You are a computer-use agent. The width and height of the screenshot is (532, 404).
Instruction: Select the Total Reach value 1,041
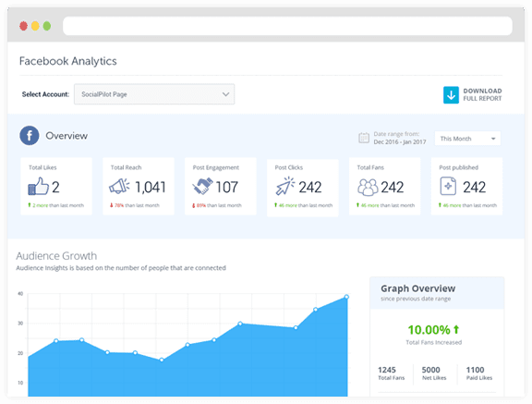coord(151,187)
